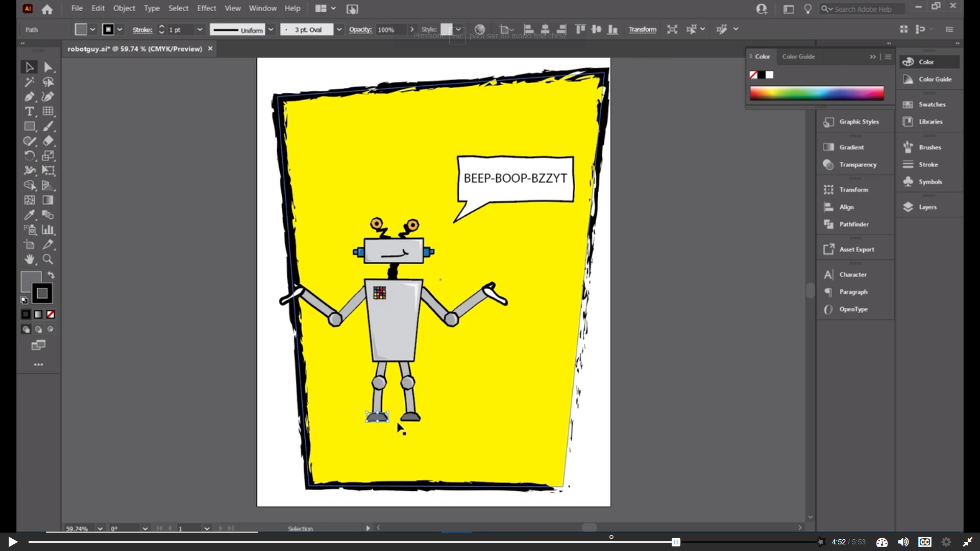The height and width of the screenshot is (551, 980).
Task: Swap fill and stroke colors
Action: coord(51,275)
